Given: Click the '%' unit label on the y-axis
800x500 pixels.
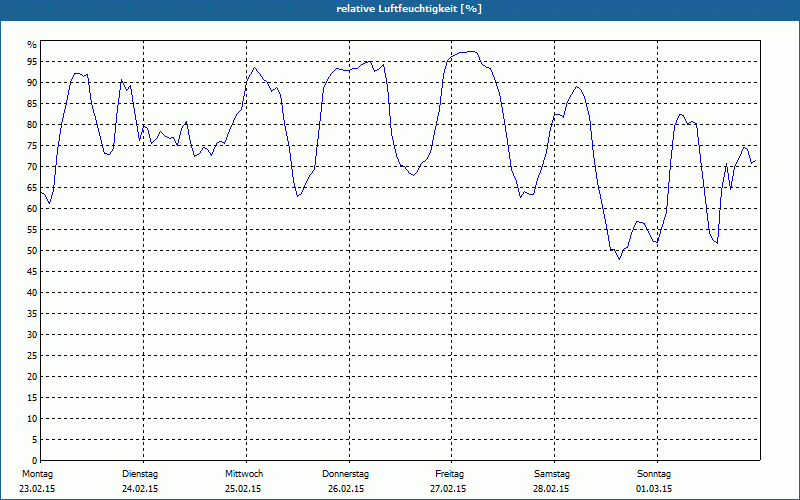Looking at the screenshot, I should [32, 45].
